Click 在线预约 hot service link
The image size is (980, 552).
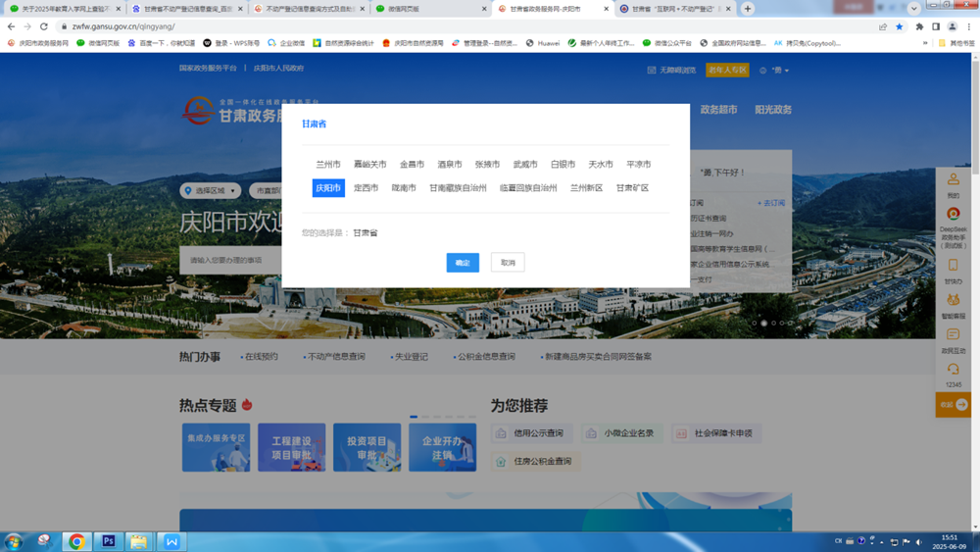pyautogui.click(x=261, y=357)
